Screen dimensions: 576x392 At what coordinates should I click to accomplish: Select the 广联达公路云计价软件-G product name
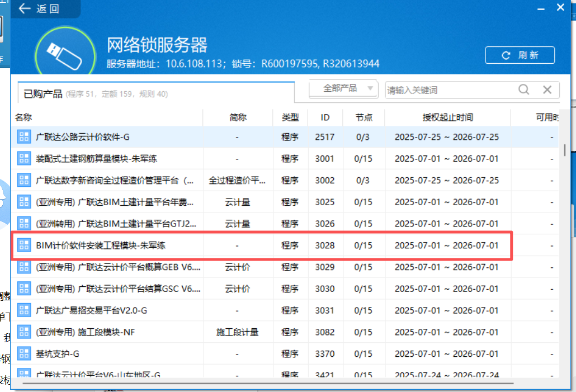[83, 137]
